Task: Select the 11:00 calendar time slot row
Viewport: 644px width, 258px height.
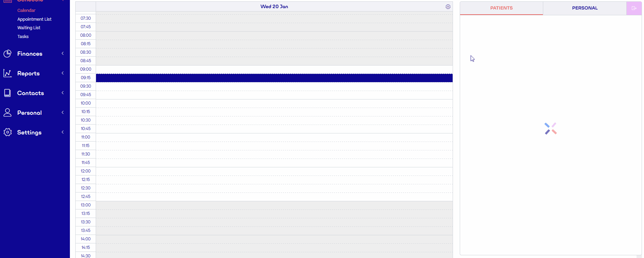Action: click(x=274, y=137)
